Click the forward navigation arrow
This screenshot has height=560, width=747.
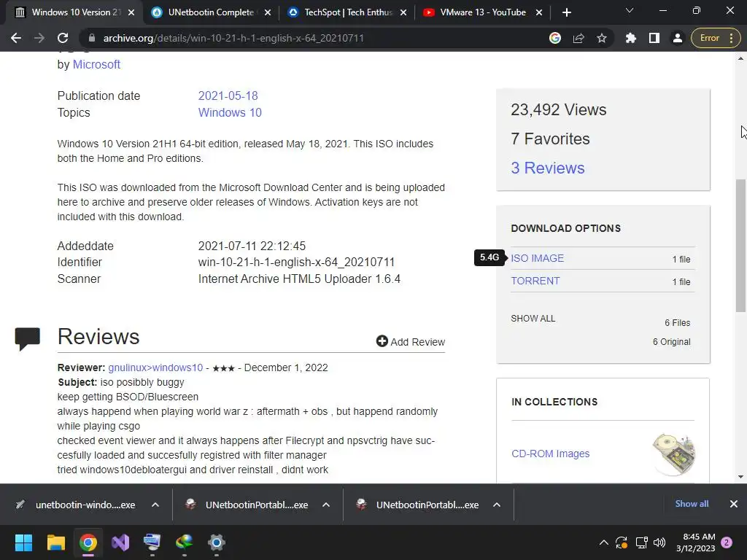(39, 38)
